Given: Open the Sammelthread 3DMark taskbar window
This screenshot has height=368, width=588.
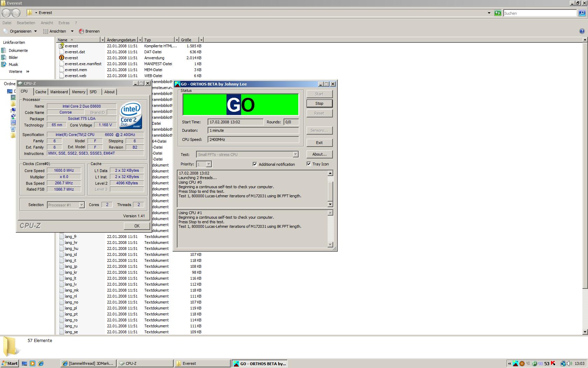Looking at the screenshot, I should (88, 363).
